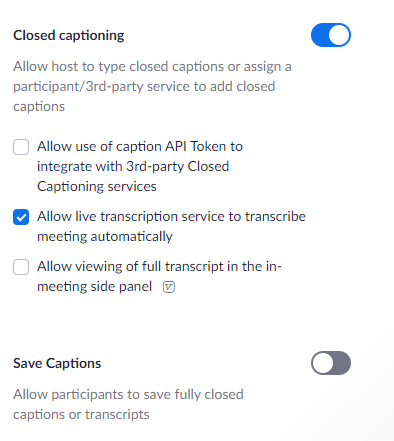
Task: Click the 'participant/3rd-party service' description line
Action: click(x=144, y=86)
